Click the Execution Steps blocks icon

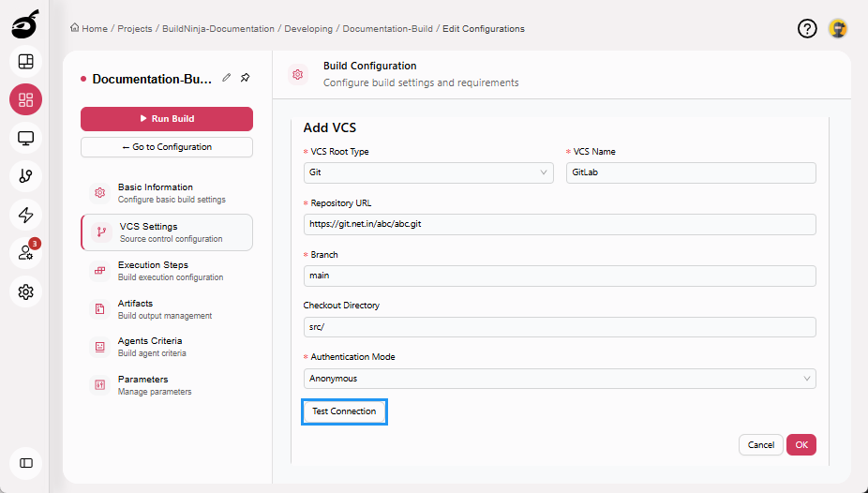click(99, 271)
